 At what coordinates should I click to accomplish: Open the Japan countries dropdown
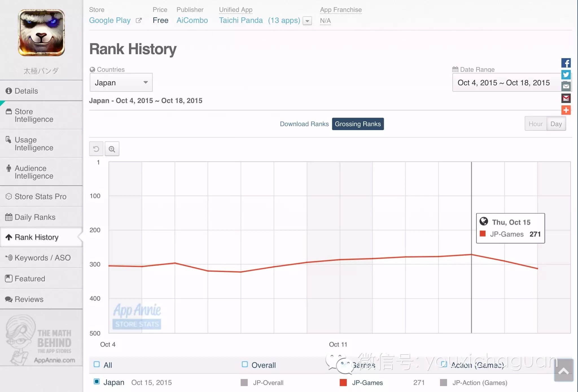[x=121, y=82]
